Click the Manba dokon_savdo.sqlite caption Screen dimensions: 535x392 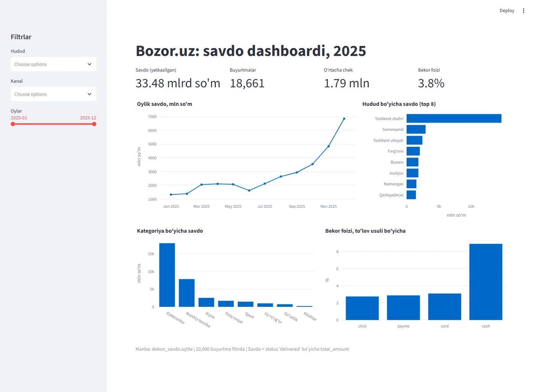click(242, 349)
